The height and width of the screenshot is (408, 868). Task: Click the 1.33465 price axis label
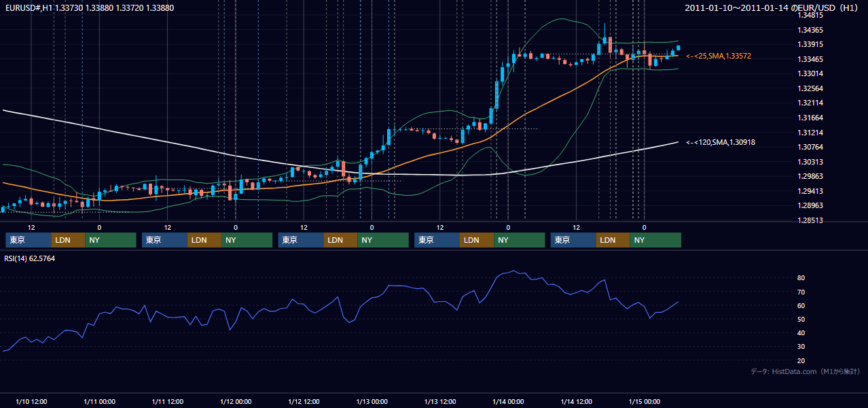pyautogui.click(x=810, y=59)
